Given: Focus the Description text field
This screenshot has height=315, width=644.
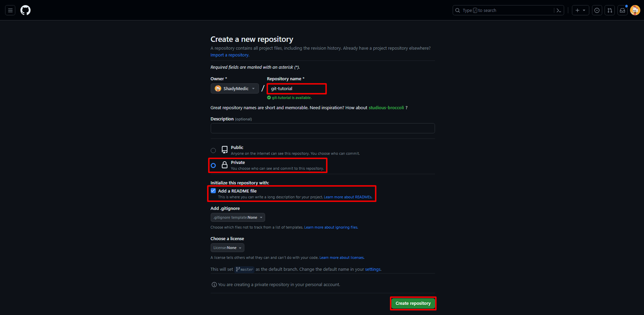Looking at the screenshot, I should coord(322,128).
